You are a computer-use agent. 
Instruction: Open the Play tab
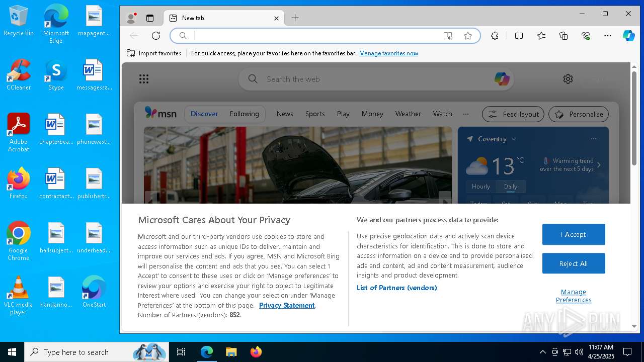click(x=343, y=114)
